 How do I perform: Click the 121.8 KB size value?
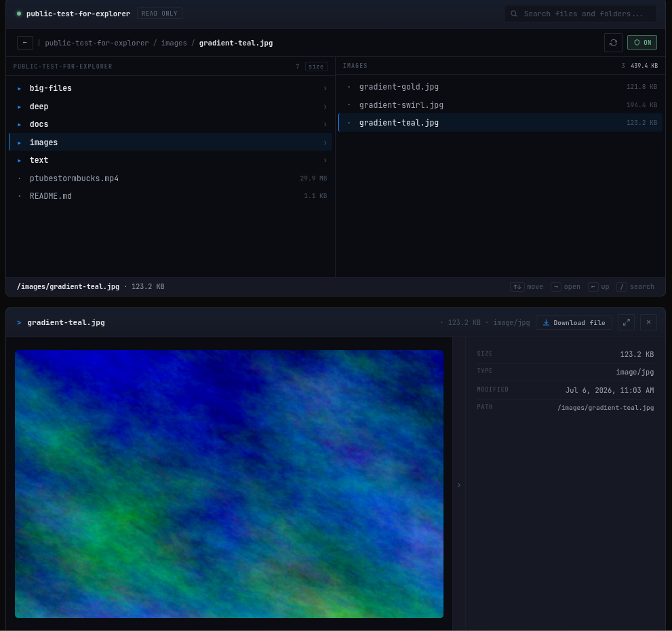click(641, 87)
